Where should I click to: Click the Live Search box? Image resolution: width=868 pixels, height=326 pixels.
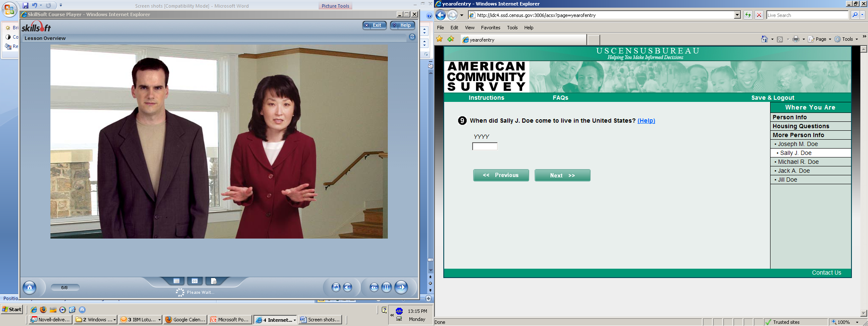click(x=807, y=15)
